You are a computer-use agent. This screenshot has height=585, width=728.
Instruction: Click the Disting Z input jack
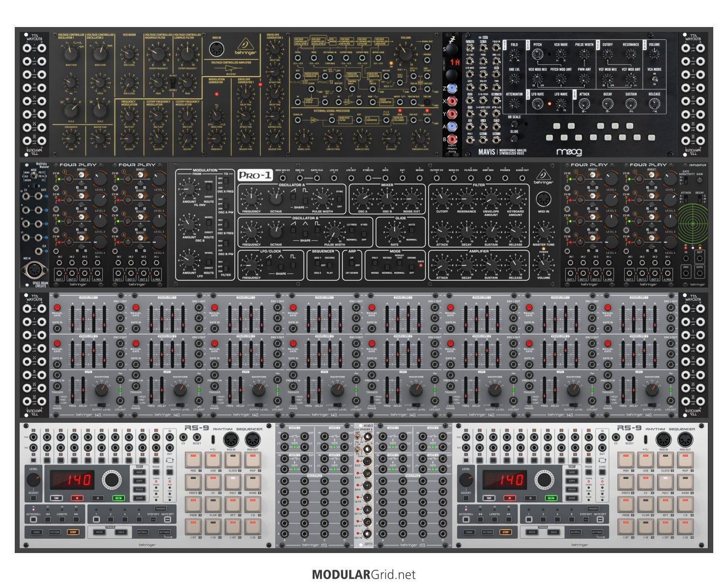[452, 88]
